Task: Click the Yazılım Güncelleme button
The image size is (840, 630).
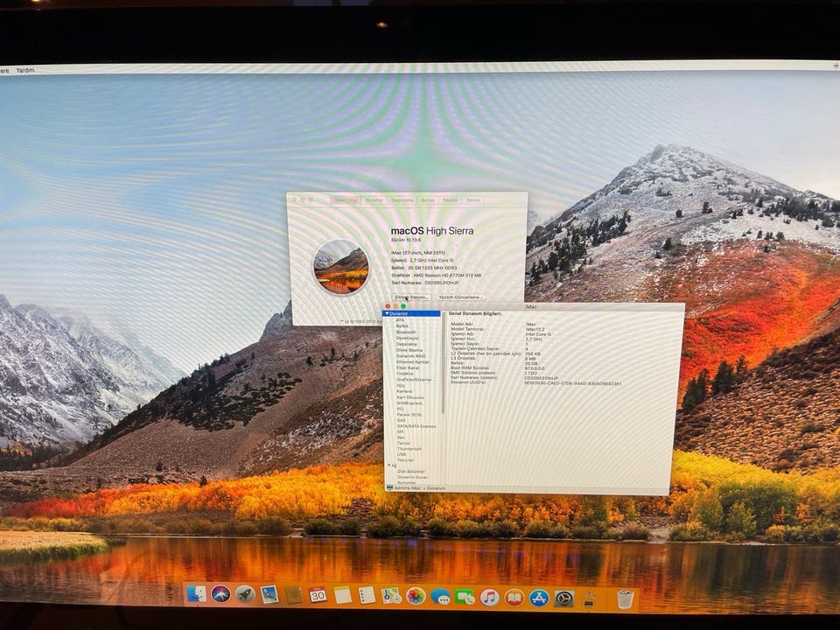Action: click(x=461, y=297)
